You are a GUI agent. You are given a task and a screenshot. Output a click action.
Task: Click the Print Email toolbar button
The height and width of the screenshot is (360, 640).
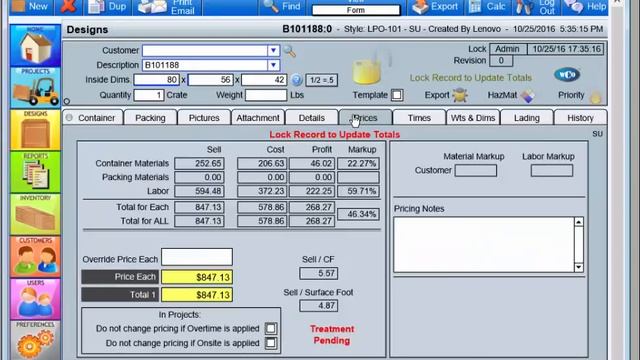tap(167, 7)
